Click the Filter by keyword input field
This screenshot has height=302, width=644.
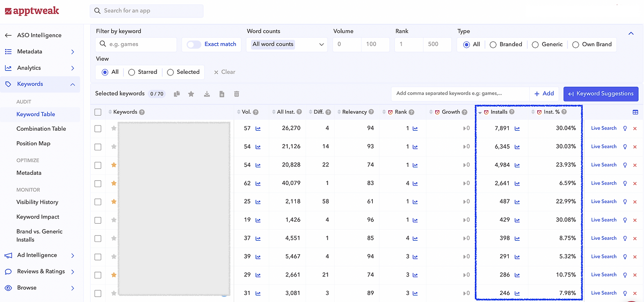pyautogui.click(x=136, y=44)
